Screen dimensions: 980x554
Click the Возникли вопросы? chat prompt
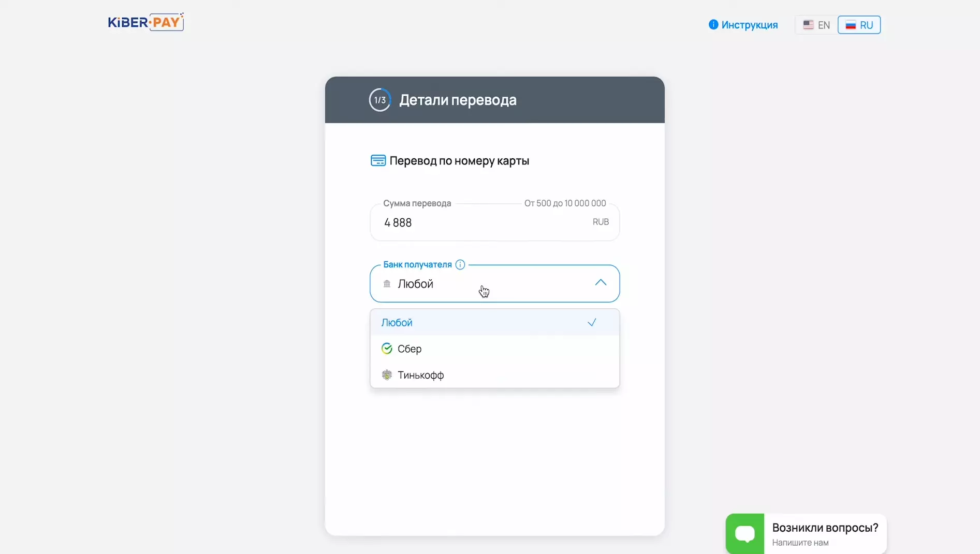[x=825, y=528]
